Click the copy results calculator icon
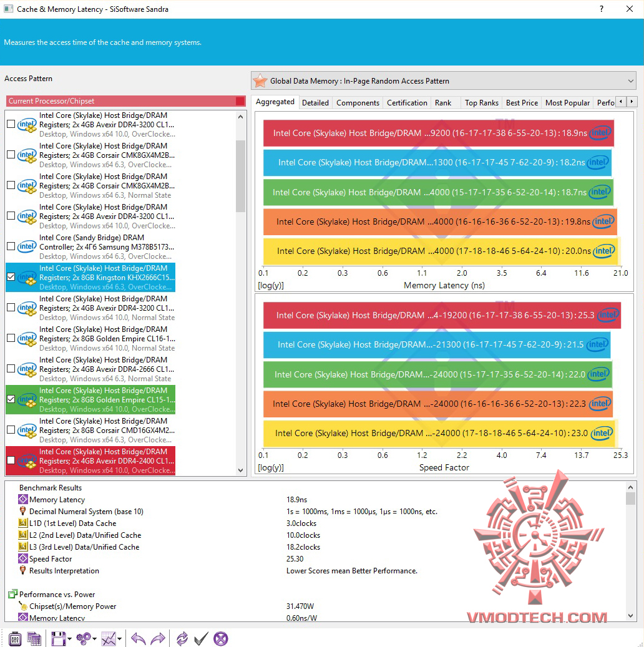644x647 pixels. click(x=34, y=639)
